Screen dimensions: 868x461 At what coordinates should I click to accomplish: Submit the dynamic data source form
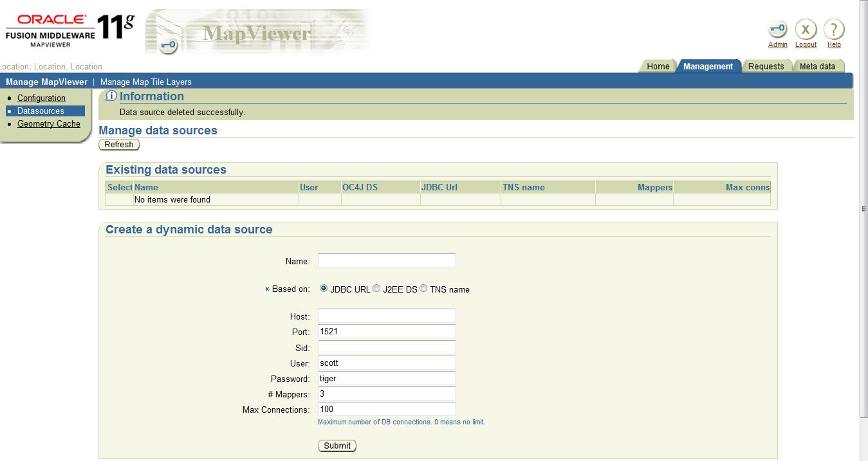point(337,446)
